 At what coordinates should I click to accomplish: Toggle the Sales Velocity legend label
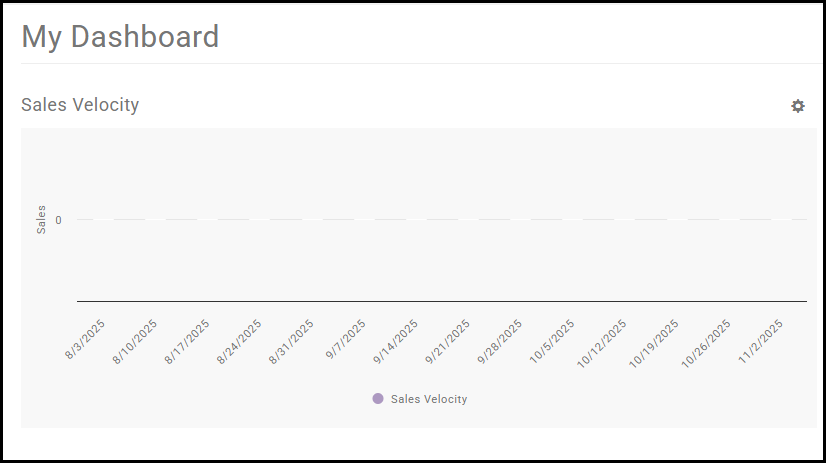click(x=428, y=399)
